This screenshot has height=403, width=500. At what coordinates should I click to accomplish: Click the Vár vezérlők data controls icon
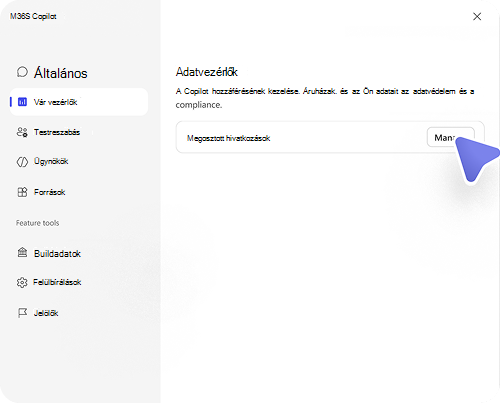click(22, 102)
